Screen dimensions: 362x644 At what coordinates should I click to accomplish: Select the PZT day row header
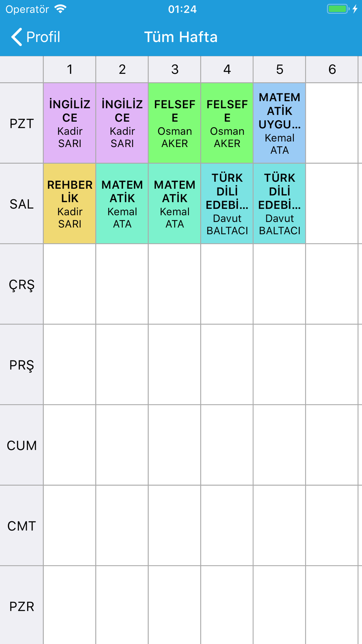[x=22, y=123]
